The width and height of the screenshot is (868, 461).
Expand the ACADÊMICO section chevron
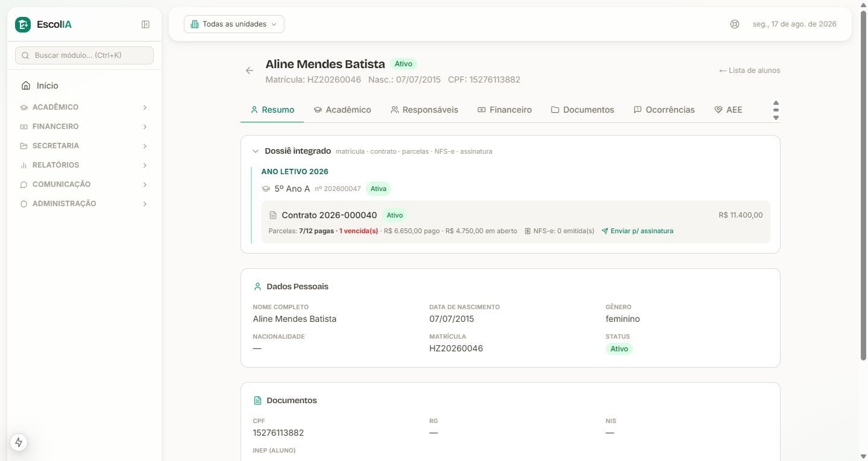coord(145,107)
